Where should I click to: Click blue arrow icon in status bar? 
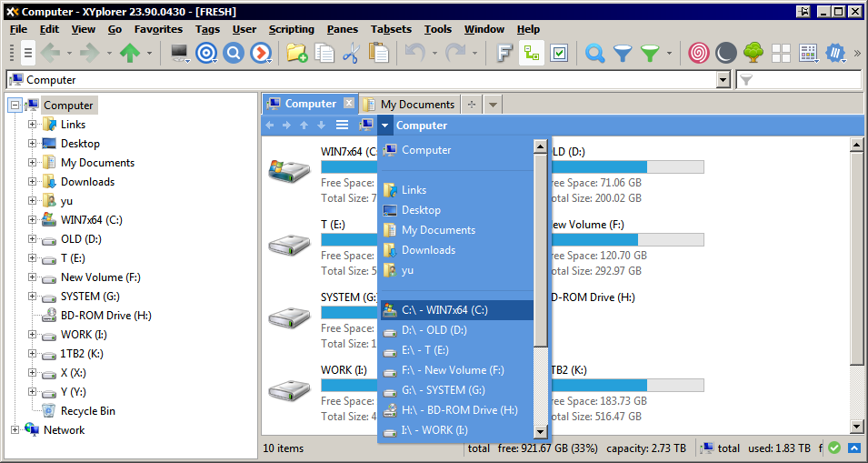point(854,448)
